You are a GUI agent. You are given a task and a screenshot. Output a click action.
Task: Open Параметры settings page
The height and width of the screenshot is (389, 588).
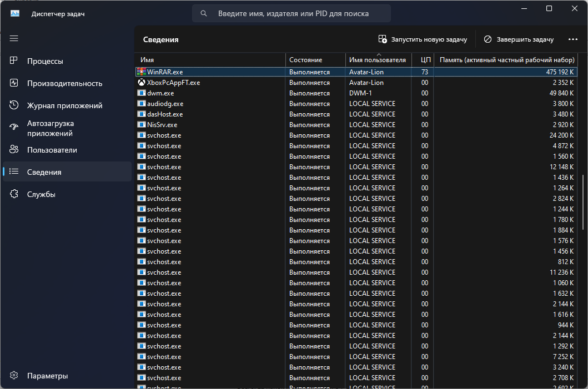[67, 376]
